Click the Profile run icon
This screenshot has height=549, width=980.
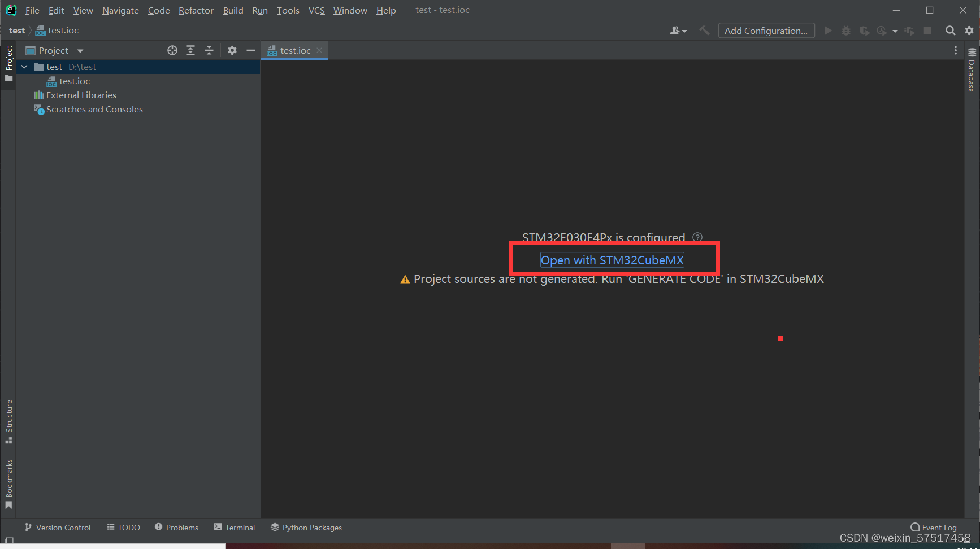point(882,30)
